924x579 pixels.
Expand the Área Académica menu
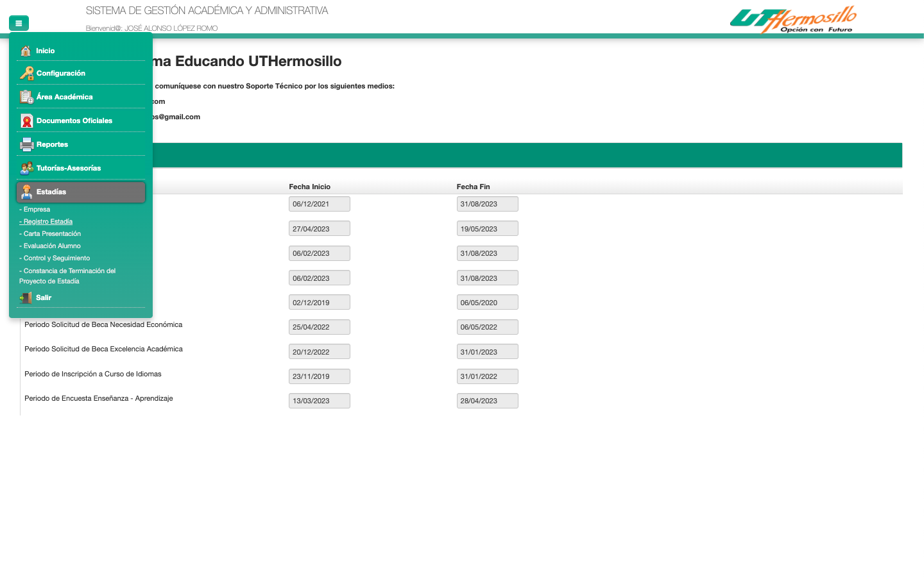point(65,97)
